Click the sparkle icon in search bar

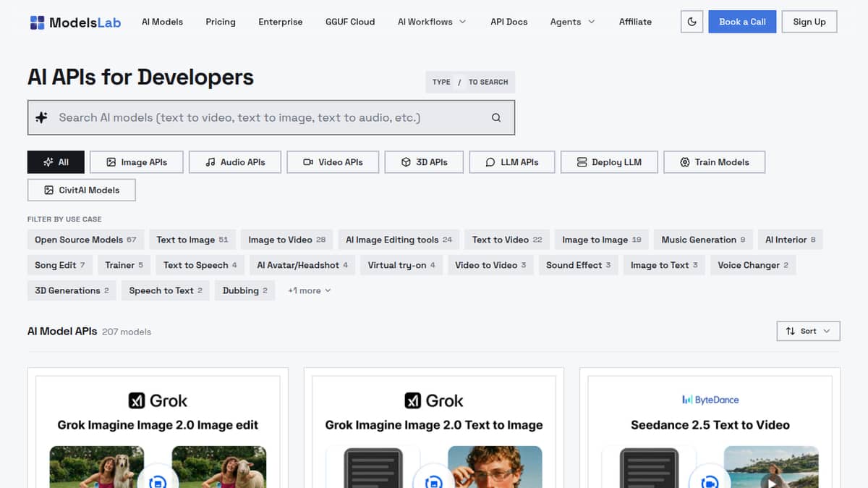(x=41, y=117)
